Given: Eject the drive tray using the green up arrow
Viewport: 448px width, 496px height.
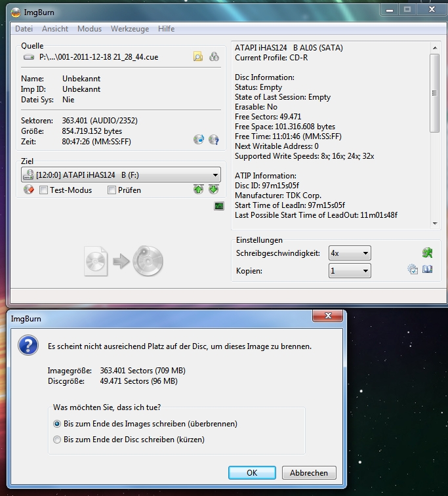Looking at the screenshot, I should click(x=198, y=190).
